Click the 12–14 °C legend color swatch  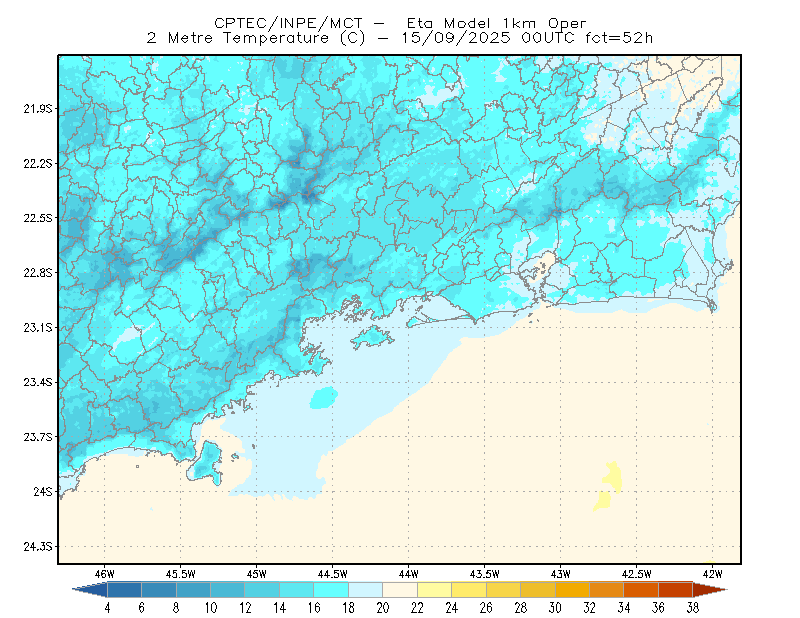262,589
